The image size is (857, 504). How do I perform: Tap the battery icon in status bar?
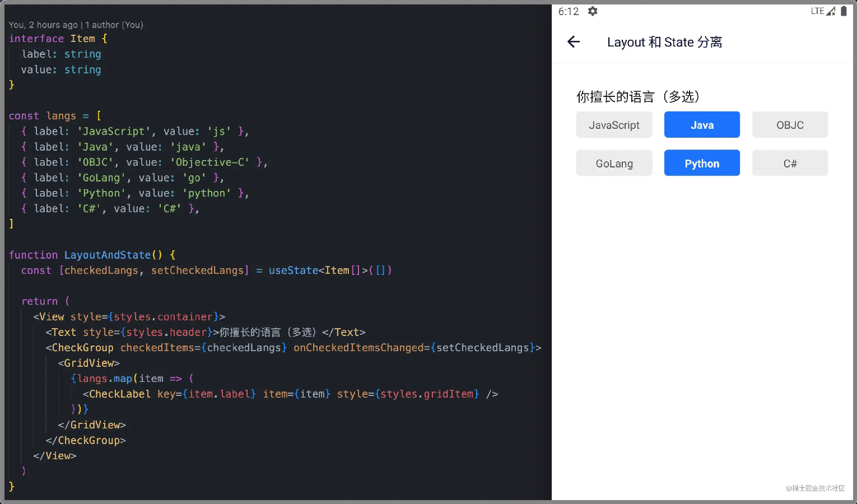[844, 11]
